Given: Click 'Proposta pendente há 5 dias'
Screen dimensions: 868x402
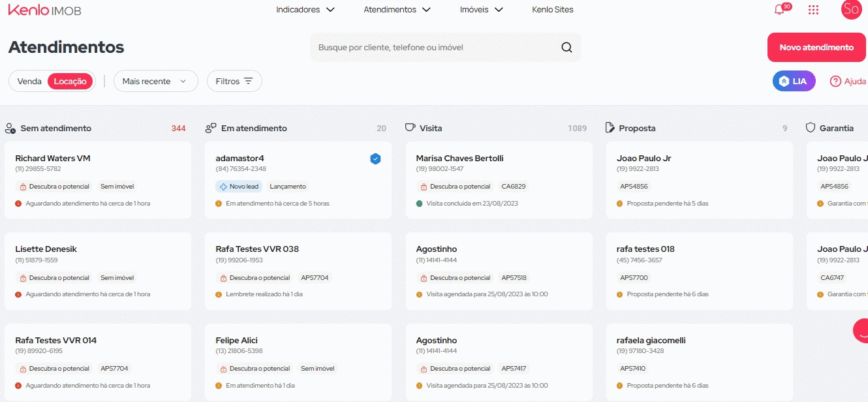Looking at the screenshot, I should pyautogui.click(x=668, y=204).
